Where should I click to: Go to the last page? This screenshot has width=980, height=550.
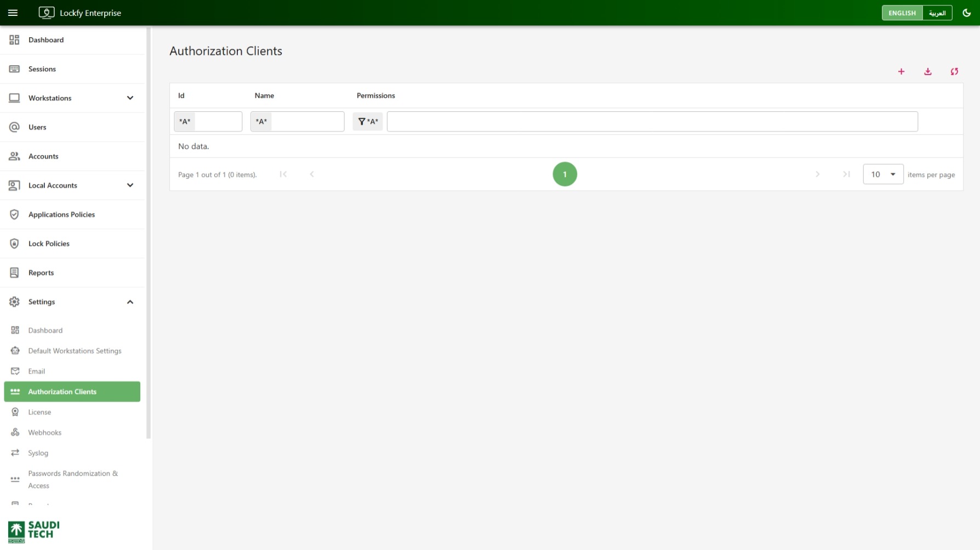(x=846, y=174)
